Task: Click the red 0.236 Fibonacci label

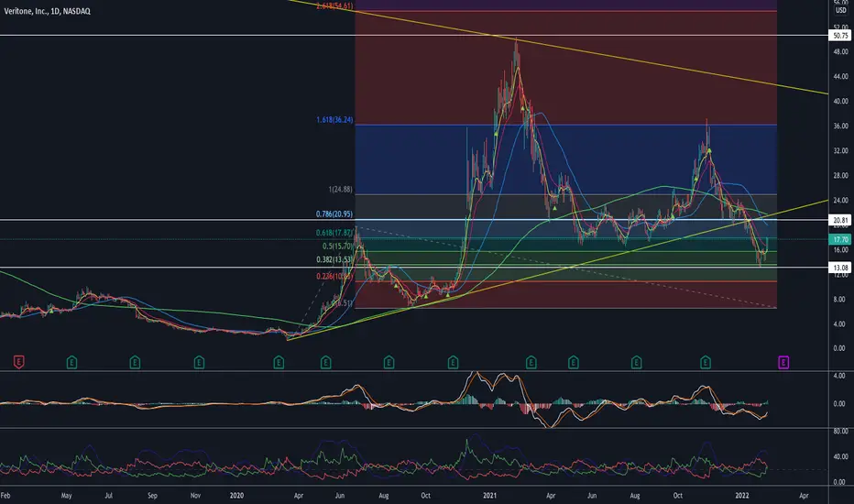Action: (334, 276)
